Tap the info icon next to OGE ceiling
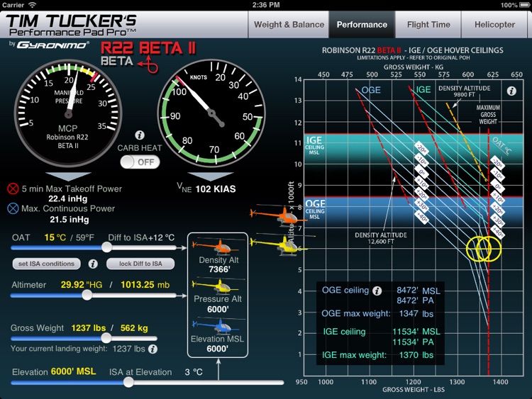 click(x=377, y=291)
